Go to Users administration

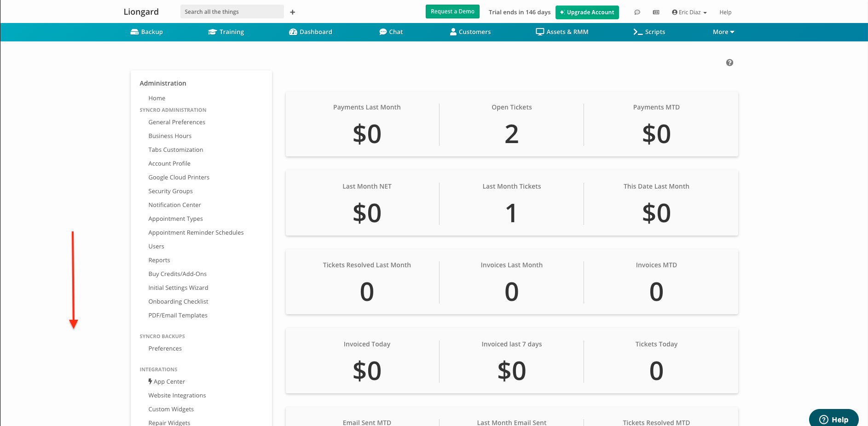pos(156,246)
